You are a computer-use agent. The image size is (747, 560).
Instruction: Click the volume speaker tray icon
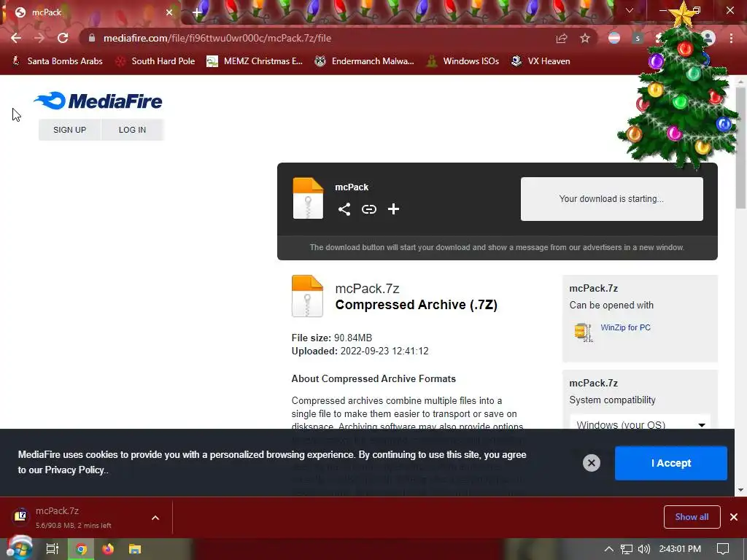(643, 549)
